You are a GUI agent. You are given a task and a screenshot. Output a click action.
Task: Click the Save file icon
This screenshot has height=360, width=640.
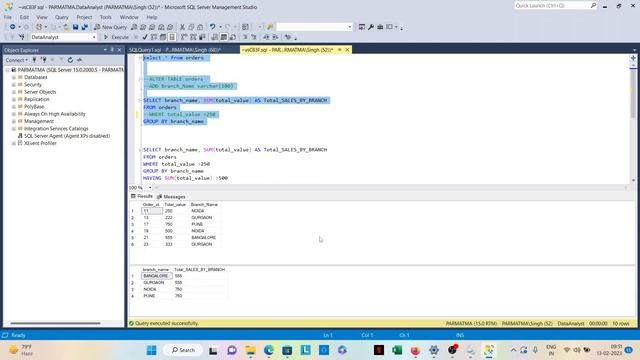point(76,27)
